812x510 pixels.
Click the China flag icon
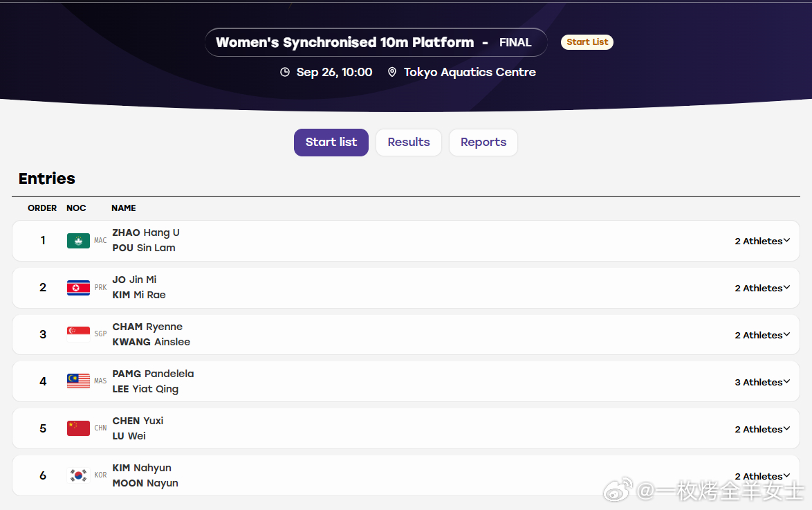[78, 428]
